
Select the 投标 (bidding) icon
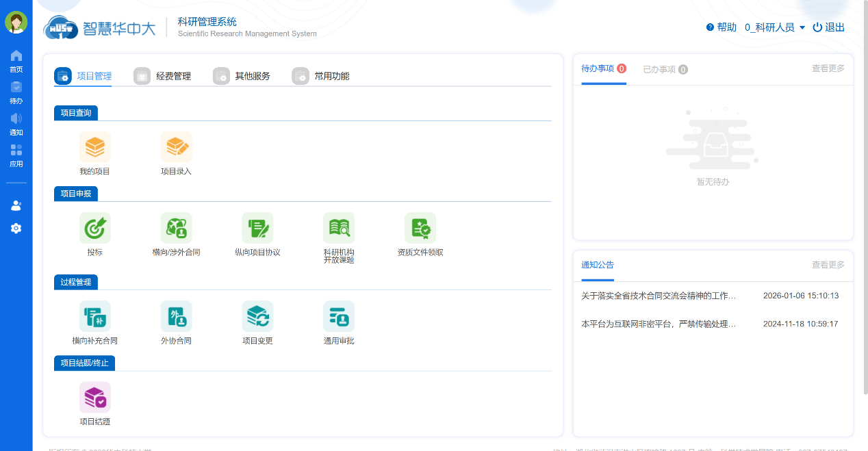(x=94, y=233)
